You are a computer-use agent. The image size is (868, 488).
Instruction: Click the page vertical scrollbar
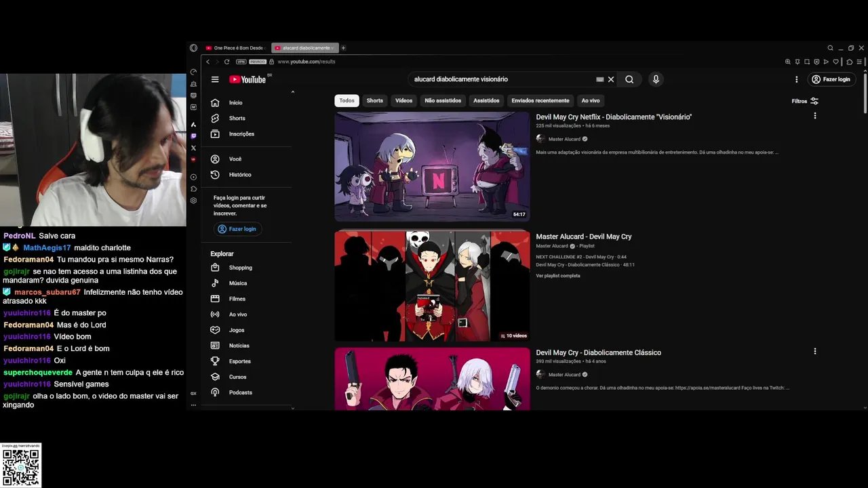point(865,92)
